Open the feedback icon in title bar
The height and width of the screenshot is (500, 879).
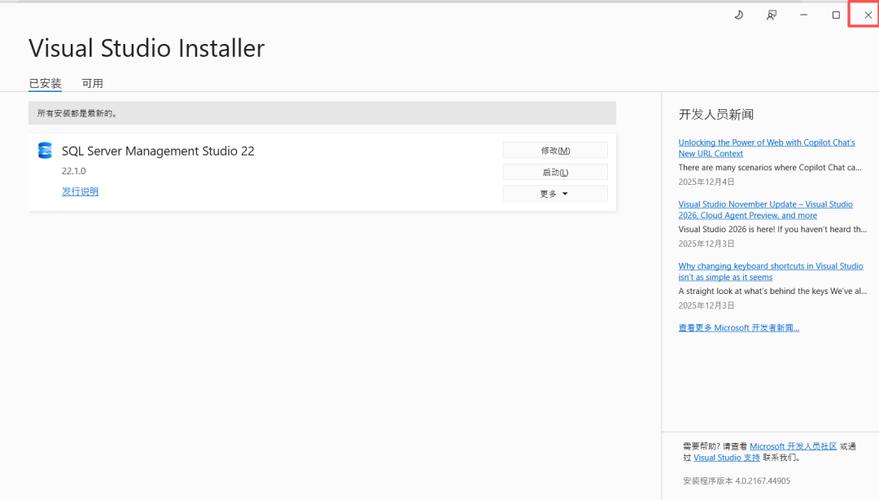(771, 15)
